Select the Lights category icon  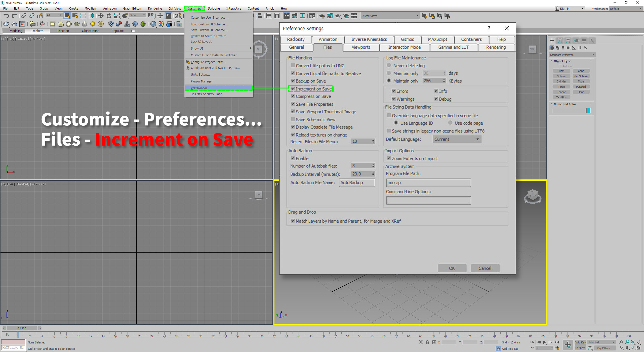point(563,48)
